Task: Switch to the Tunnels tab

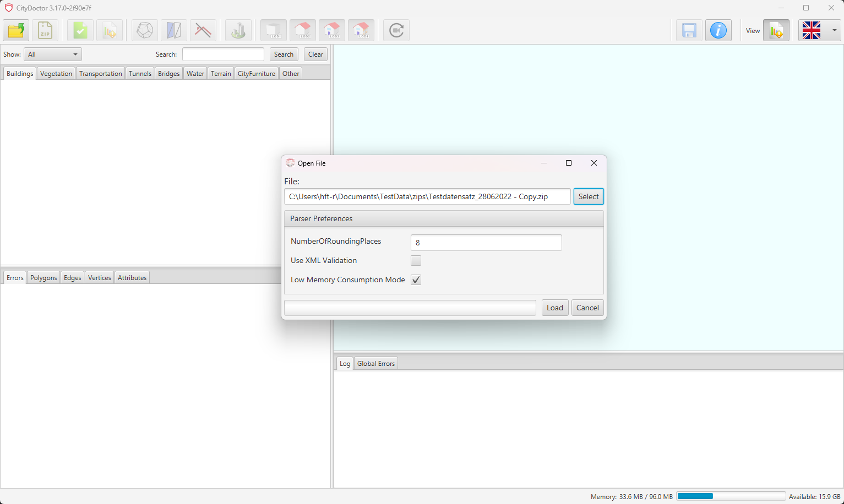Action: pos(140,74)
